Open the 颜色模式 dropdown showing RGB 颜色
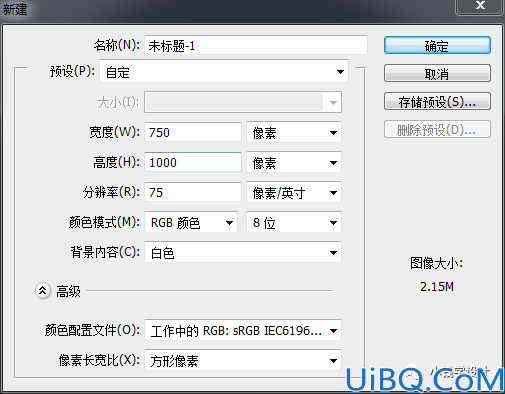This screenshot has width=505, height=394. [x=191, y=222]
